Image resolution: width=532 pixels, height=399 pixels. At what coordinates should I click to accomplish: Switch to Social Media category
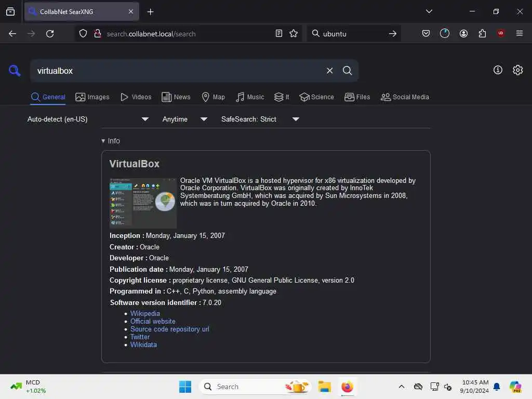(x=405, y=97)
